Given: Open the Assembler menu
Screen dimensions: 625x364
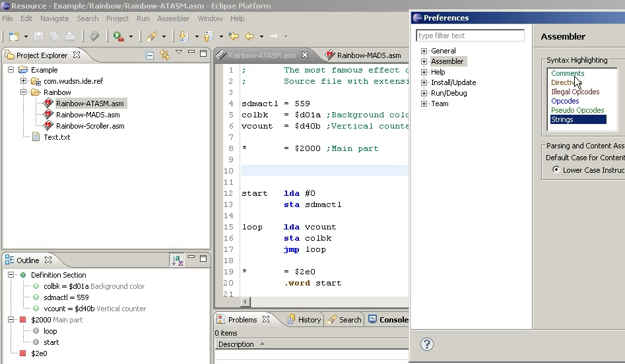Looking at the screenshot, I should pos(174,18).
